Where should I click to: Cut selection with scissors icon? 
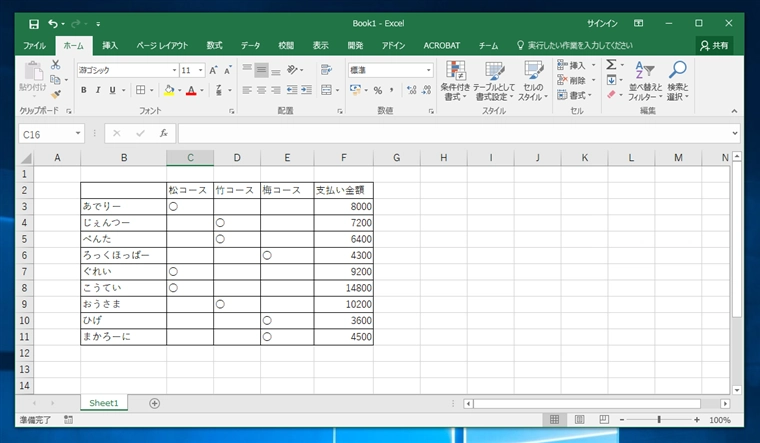pyautogui.click(x=56, y=64)
